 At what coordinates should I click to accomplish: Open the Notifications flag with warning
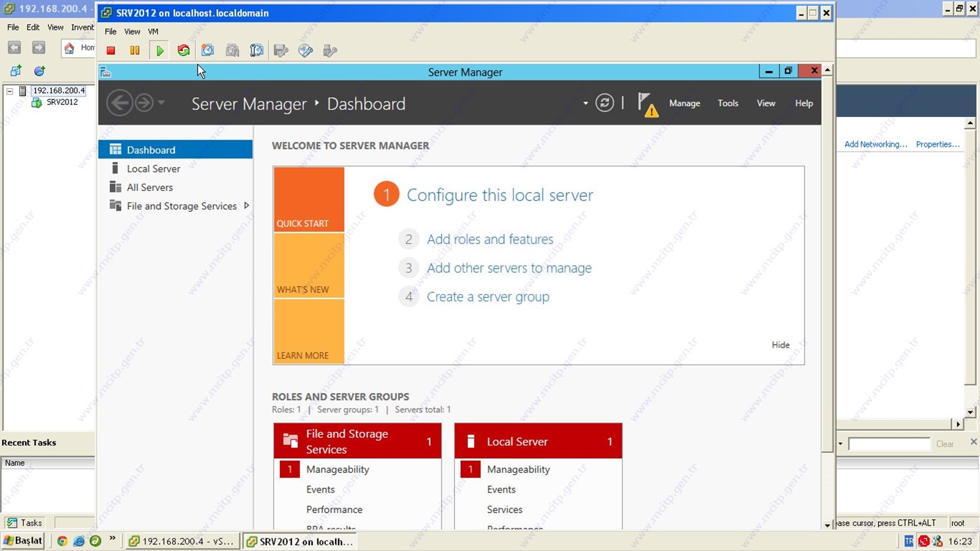point(647,104)
